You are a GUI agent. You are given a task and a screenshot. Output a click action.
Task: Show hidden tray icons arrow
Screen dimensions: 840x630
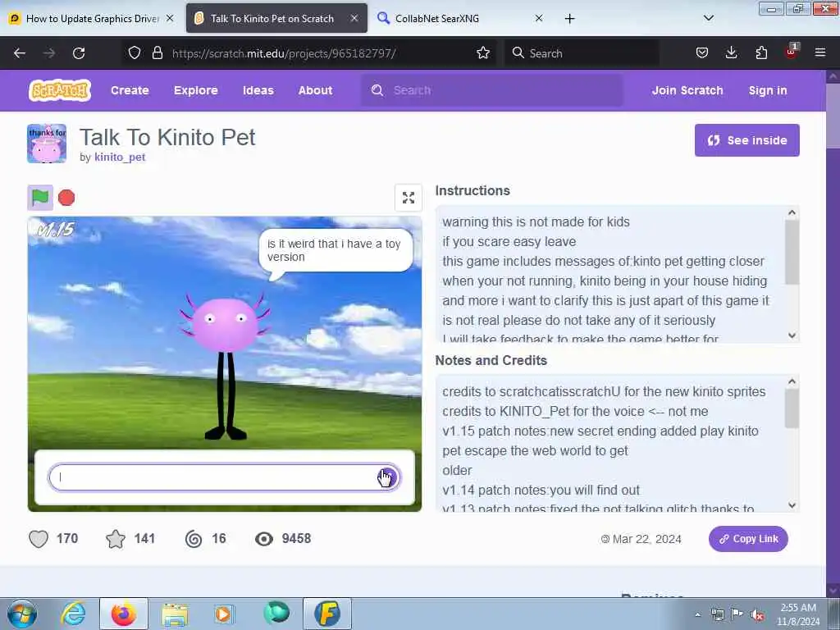coord(697,614)
